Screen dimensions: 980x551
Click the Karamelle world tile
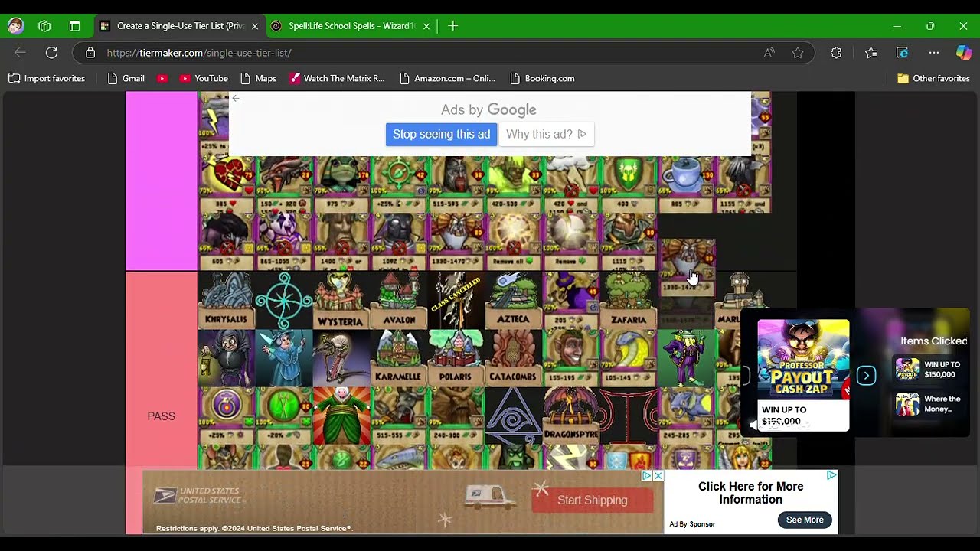tap(399, 357)
